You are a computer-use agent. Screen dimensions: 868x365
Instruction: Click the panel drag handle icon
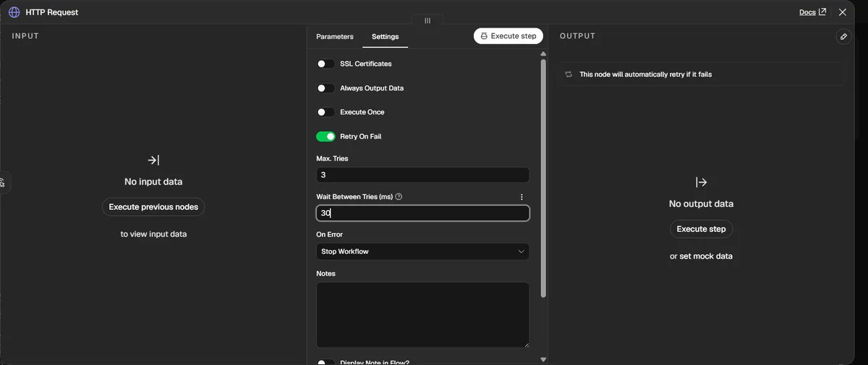coord(427,20)
